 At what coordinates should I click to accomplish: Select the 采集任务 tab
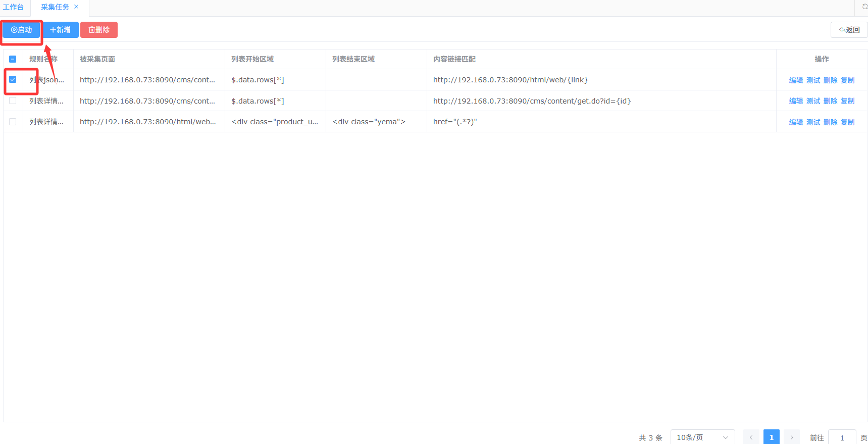[55, 7]
